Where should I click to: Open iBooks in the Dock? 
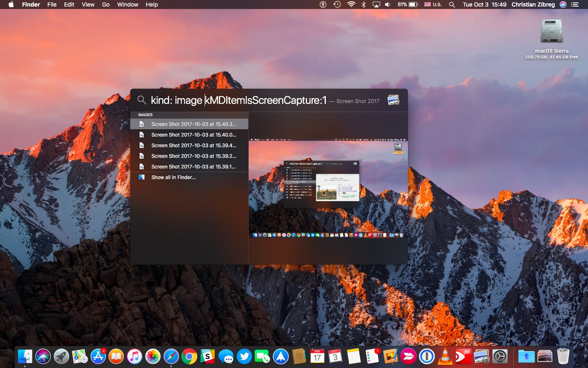(x=116, y=357)
